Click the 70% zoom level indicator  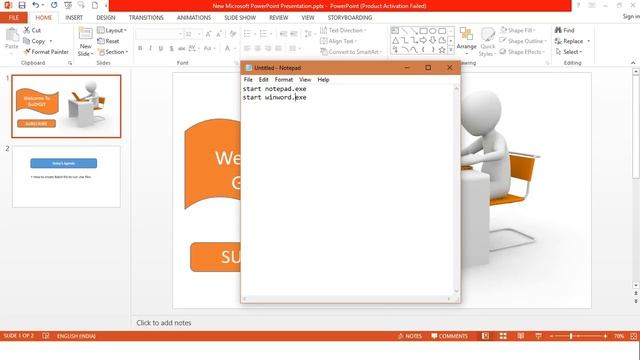tap(619, 336)
